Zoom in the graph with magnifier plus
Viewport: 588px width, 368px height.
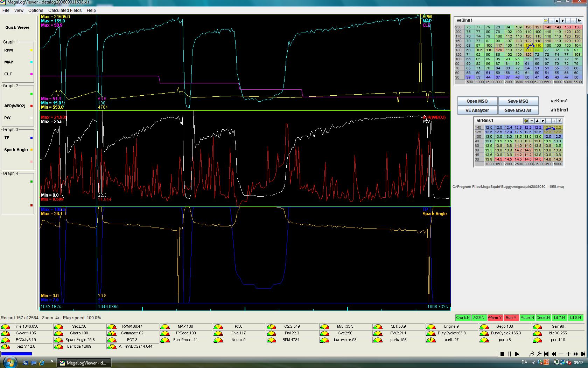[x=539, y=354]
